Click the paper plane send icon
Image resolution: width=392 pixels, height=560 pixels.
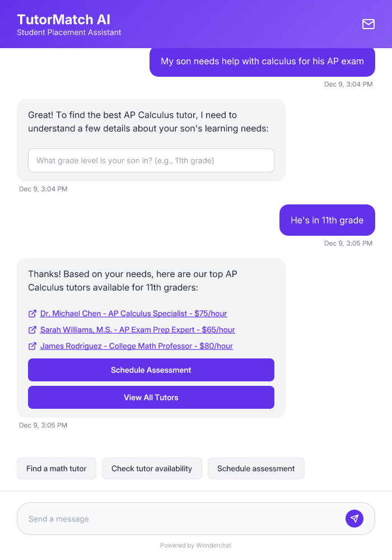(x=354, y=519)
